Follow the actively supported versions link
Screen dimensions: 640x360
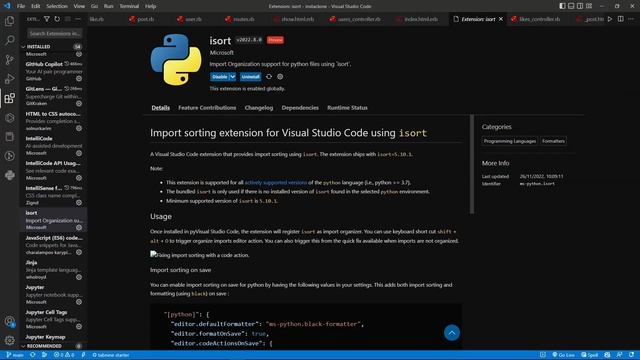(x=276, y=182)
